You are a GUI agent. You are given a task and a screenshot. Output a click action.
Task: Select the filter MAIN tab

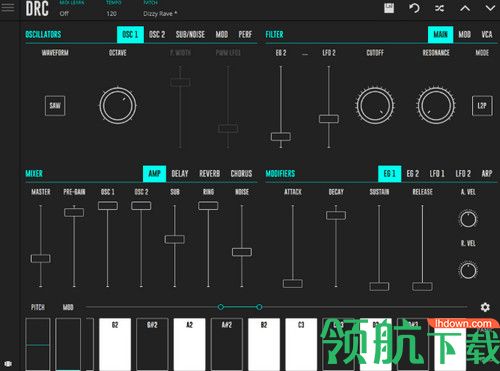[x=441, y=34]
